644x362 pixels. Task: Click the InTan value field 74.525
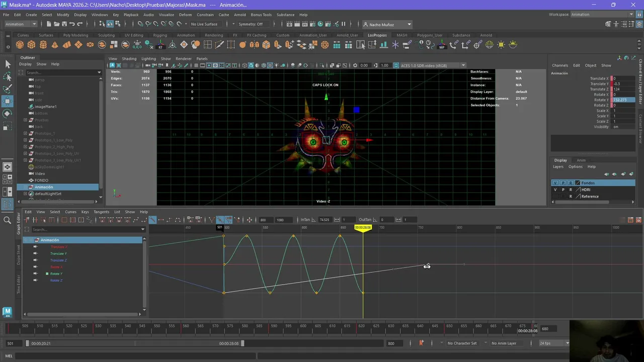tap(325, 220)
